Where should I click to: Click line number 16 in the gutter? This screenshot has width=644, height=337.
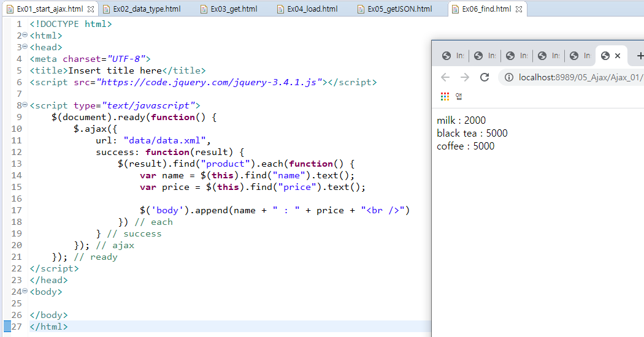click(17, 199)
